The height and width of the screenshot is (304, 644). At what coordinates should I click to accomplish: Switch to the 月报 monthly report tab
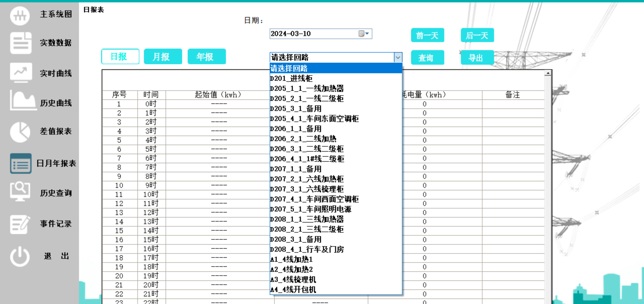click(163, 56)
